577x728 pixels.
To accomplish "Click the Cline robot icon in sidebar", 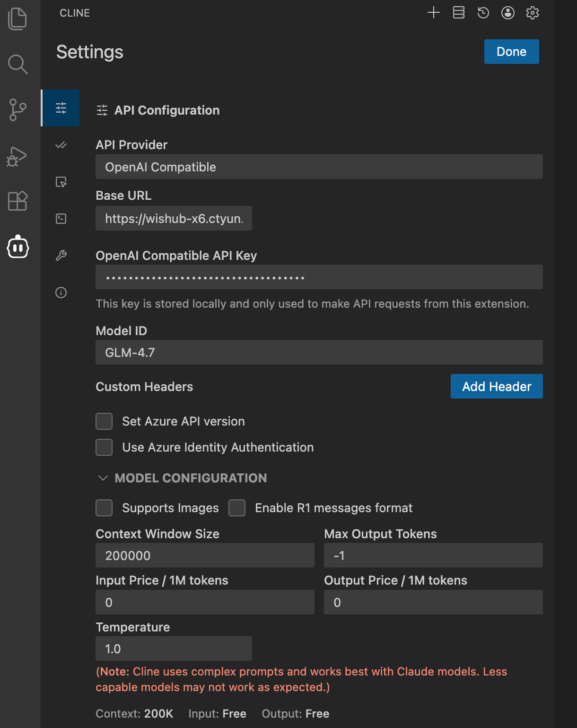I will 18,247.
